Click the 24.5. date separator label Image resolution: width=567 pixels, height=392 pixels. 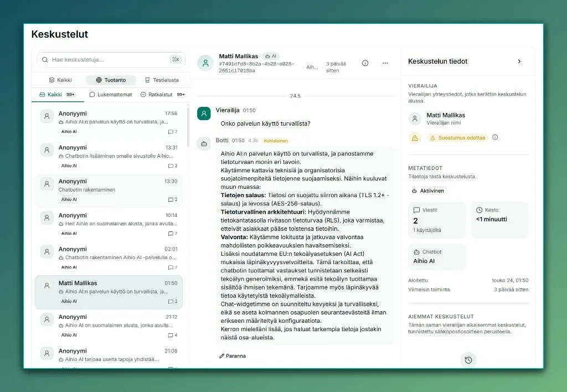pyautogui.click(x=296, y=96)
